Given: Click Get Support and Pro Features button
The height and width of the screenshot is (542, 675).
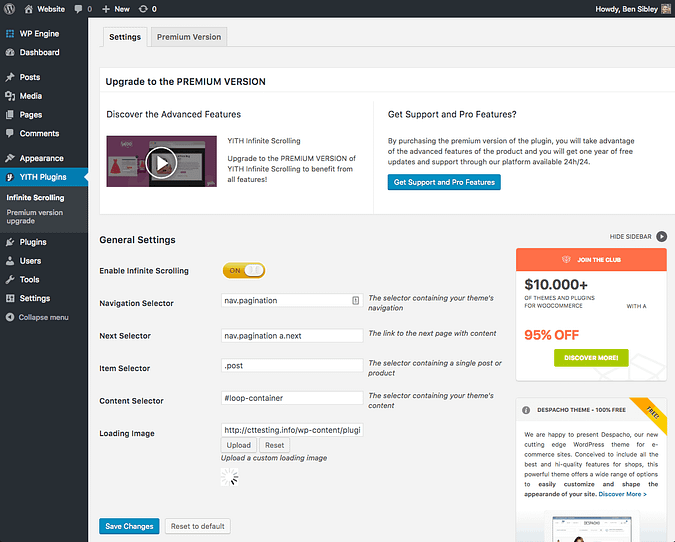Looking at the screenshot, I should pos(444,182).
